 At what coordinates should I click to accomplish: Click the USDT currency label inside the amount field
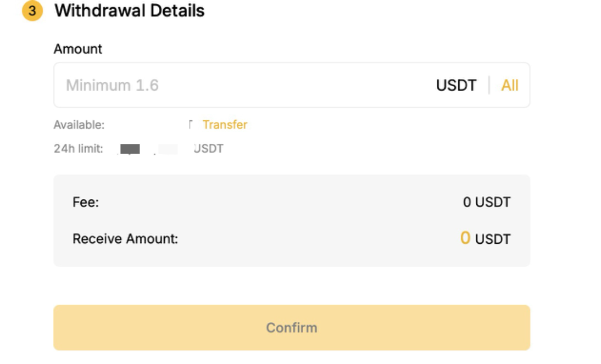(x=456, y=85)
